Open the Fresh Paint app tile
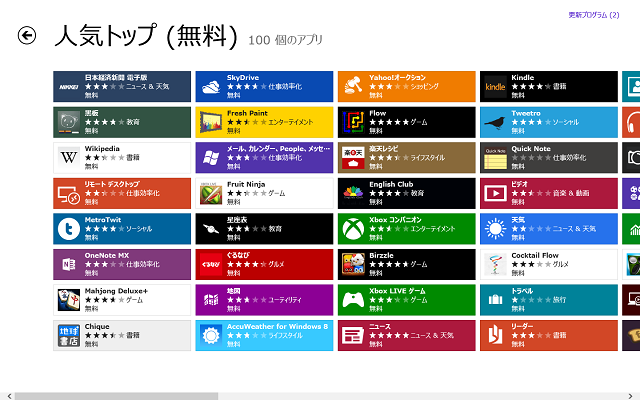Image resolution: width=640 pixels, height=400 pixels. 263,122
